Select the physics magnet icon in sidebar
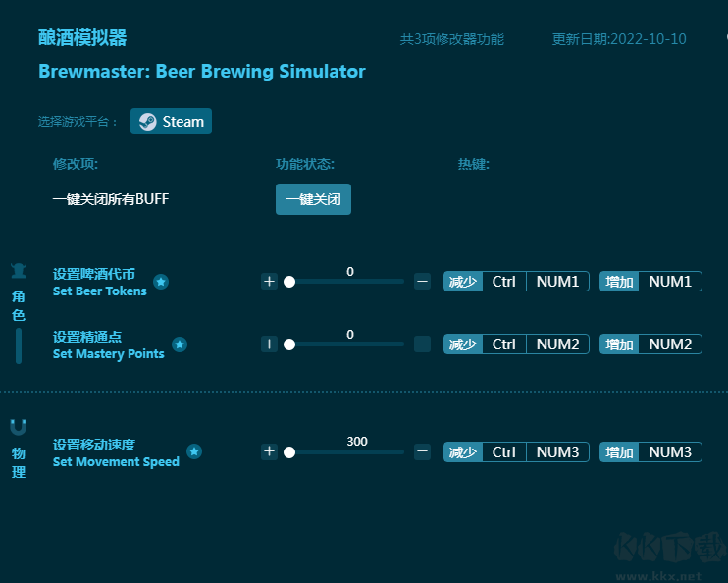728x583 pixels. (x=19, y=427)
